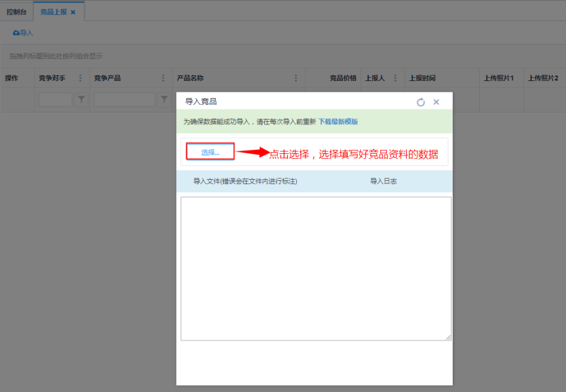Close the 导入竞品 dialog

point(436,102)
